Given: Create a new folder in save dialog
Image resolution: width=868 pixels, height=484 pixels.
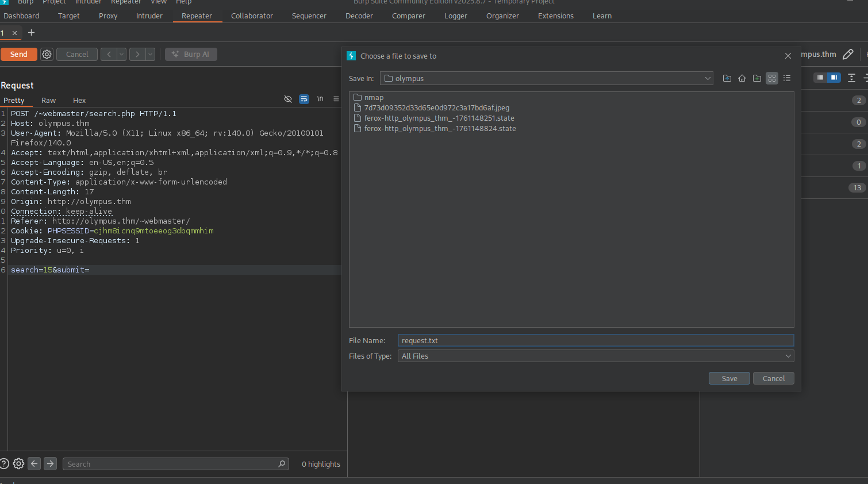Looking at the screenshot, I should tap(757, 78).
